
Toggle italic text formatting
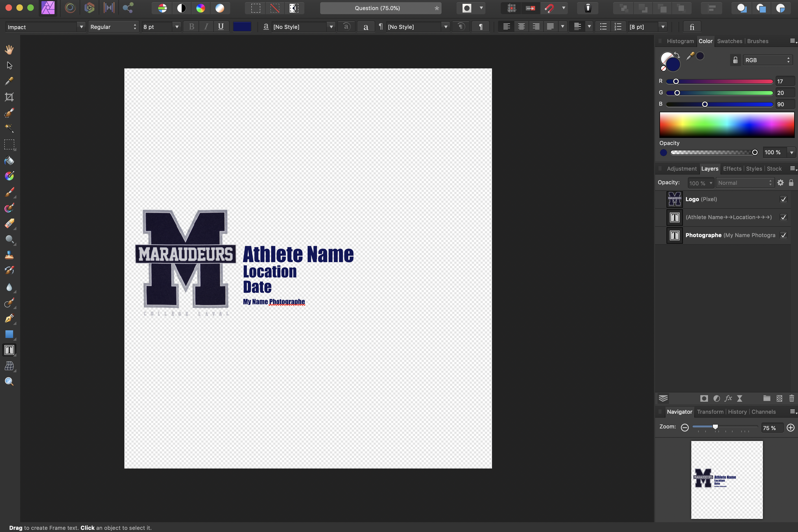206,27
